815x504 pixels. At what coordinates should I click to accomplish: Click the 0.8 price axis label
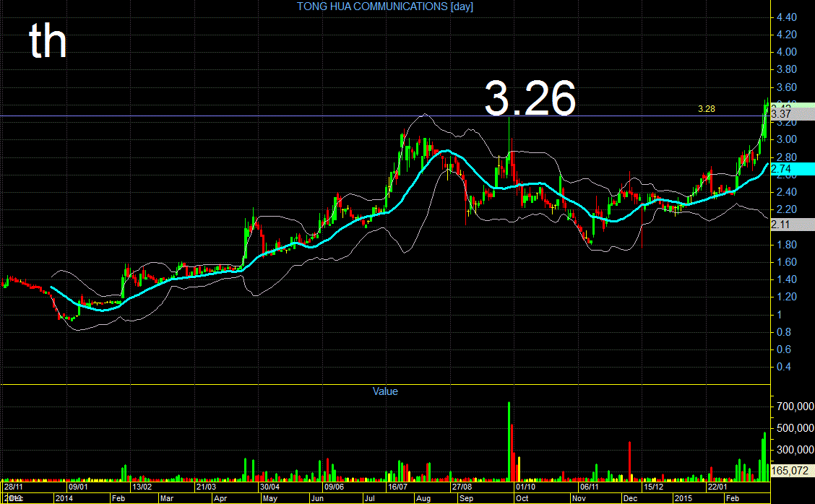784,331
